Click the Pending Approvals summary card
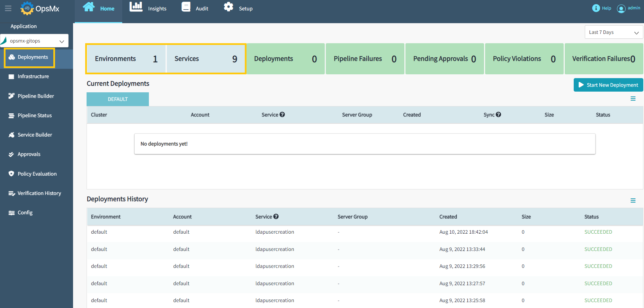The height and width of the screenshot is (308, 644). [445, 59]
